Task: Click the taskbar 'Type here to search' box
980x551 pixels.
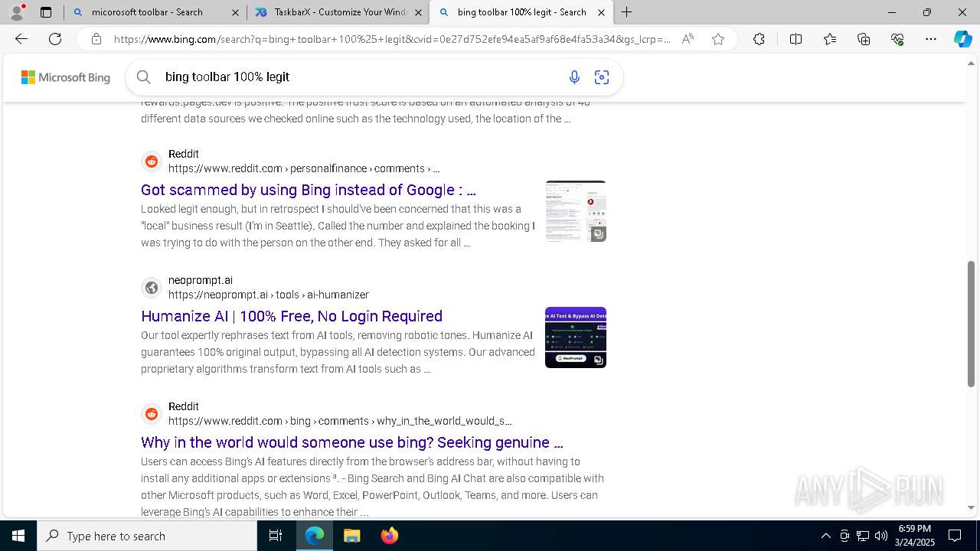Action: 147,536
